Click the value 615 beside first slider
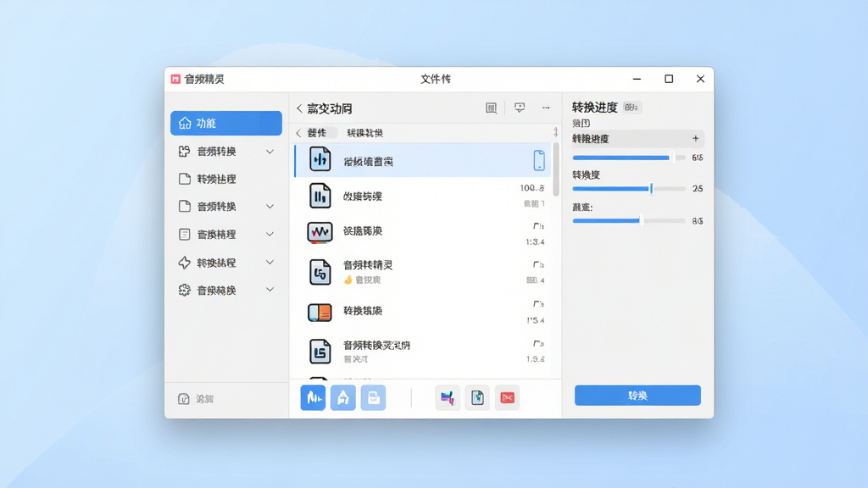The height and width of the screenshot is (488, 868). tap(698, 158)
